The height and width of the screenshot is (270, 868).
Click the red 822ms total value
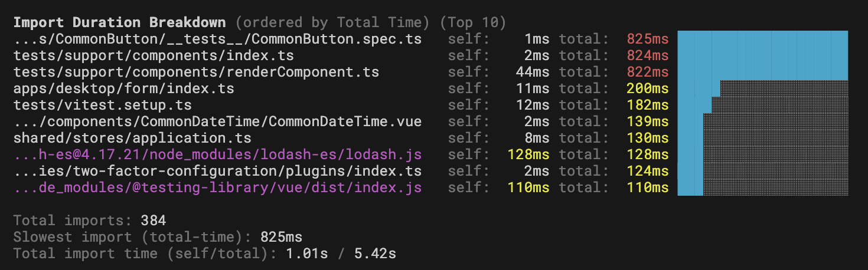tap(648, 73)
